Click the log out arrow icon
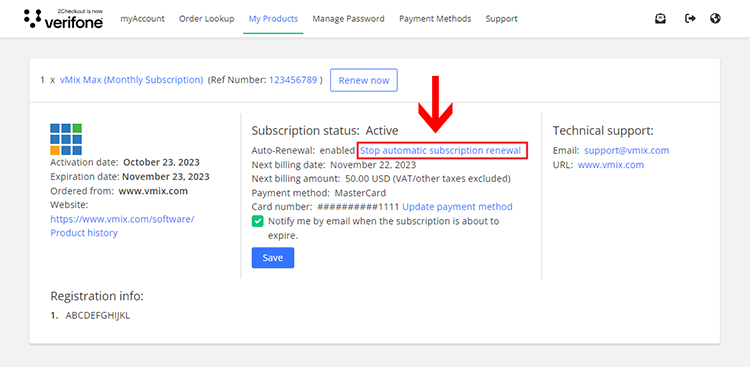 690,19
